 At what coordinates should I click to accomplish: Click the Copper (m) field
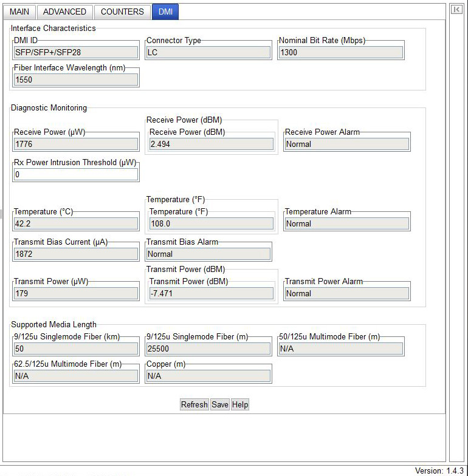click(x=208, y=376)
